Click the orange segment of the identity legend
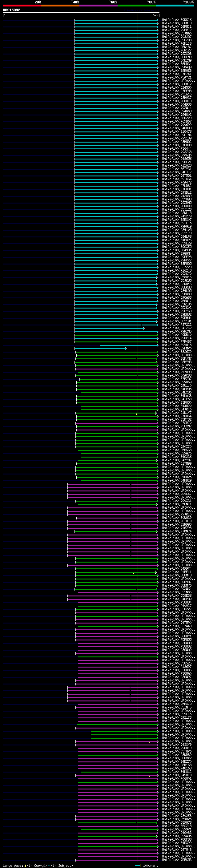 click(x=60, y=6)
